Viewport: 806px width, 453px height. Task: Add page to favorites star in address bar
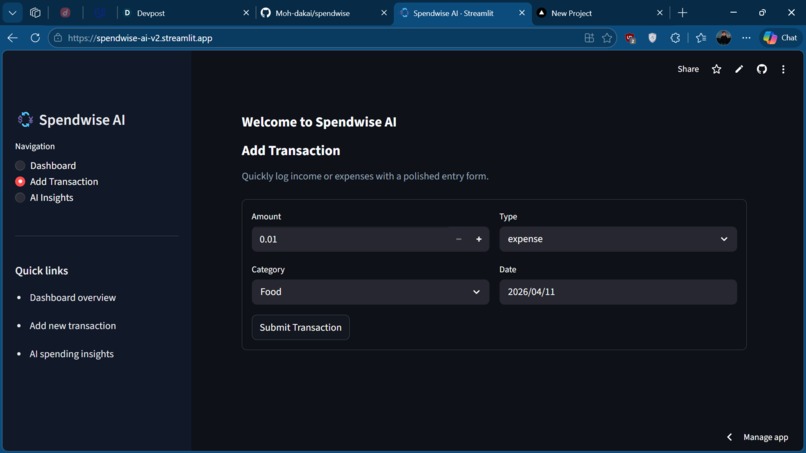pyautogui.click(x=607, y=38)
